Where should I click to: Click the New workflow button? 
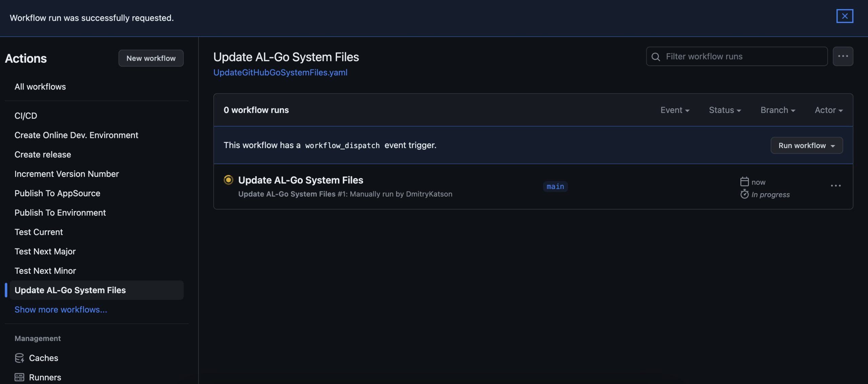(x=151, y=58)
